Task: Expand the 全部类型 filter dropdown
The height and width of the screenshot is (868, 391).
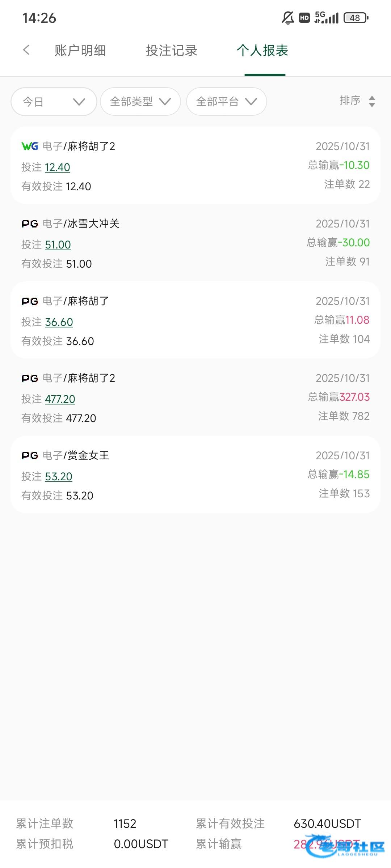Action: (140, 102)
